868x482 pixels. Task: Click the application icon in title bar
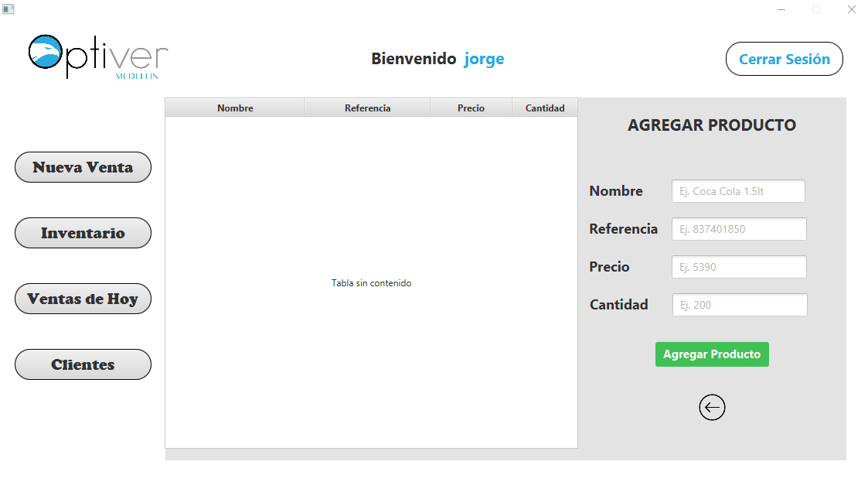pyautogui.click(x=9, y=9)
